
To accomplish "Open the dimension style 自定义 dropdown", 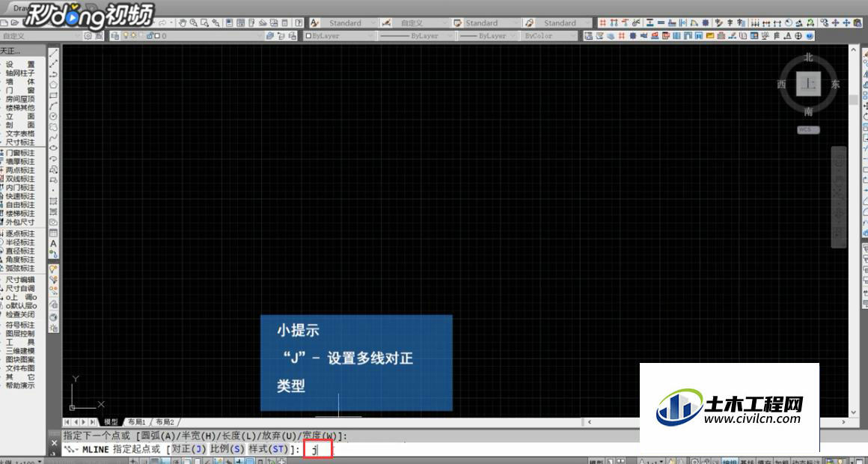I will click(421, 22).
